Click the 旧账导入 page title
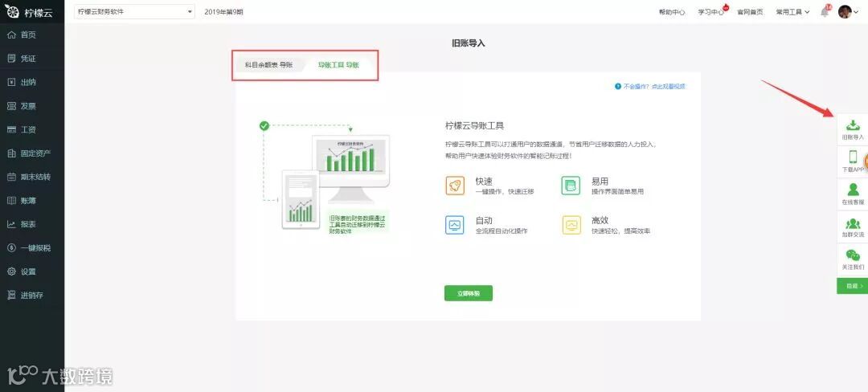Viewport: 868px width, 392px height. coord(469,43)
